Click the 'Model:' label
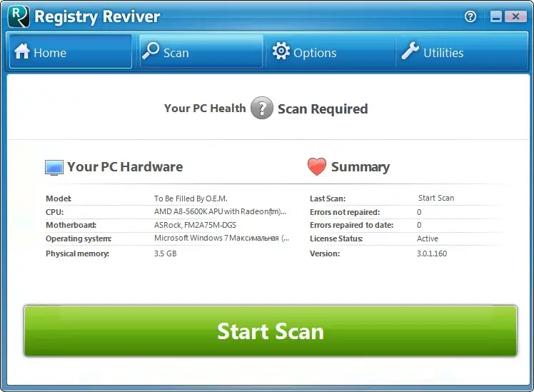Screen dimensions: 534x392 [x=59, y=198]
